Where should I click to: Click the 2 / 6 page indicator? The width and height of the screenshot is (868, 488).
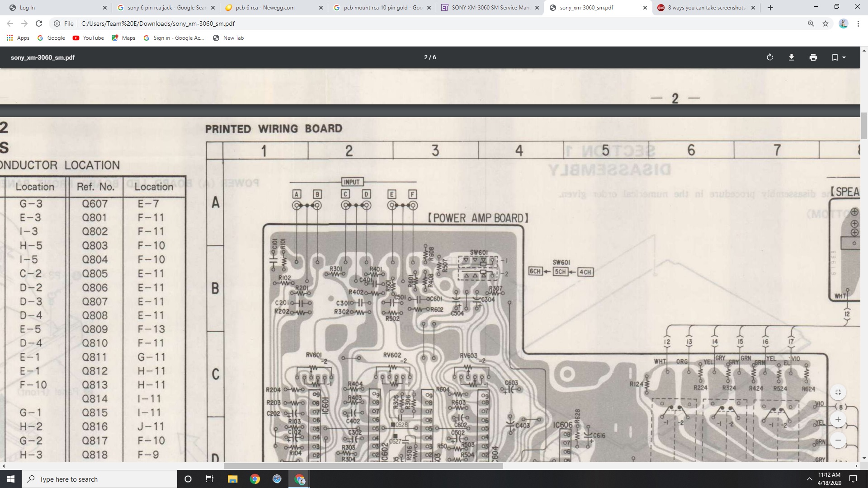coord(430,57)
